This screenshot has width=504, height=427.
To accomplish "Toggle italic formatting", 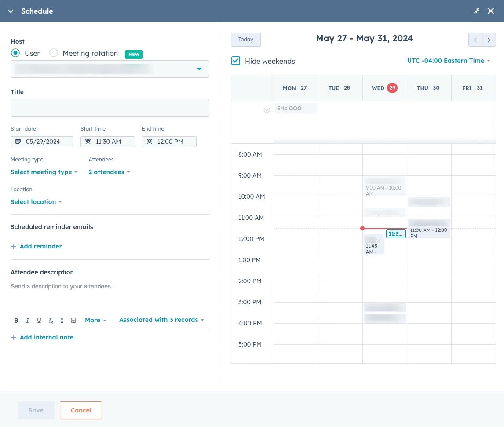I will tap(28, 320).
